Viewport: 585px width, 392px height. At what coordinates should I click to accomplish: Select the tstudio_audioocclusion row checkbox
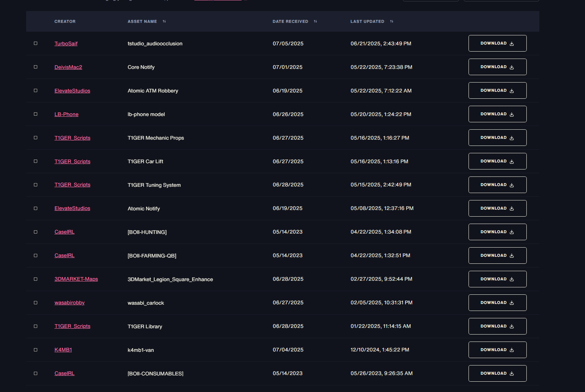36,43
